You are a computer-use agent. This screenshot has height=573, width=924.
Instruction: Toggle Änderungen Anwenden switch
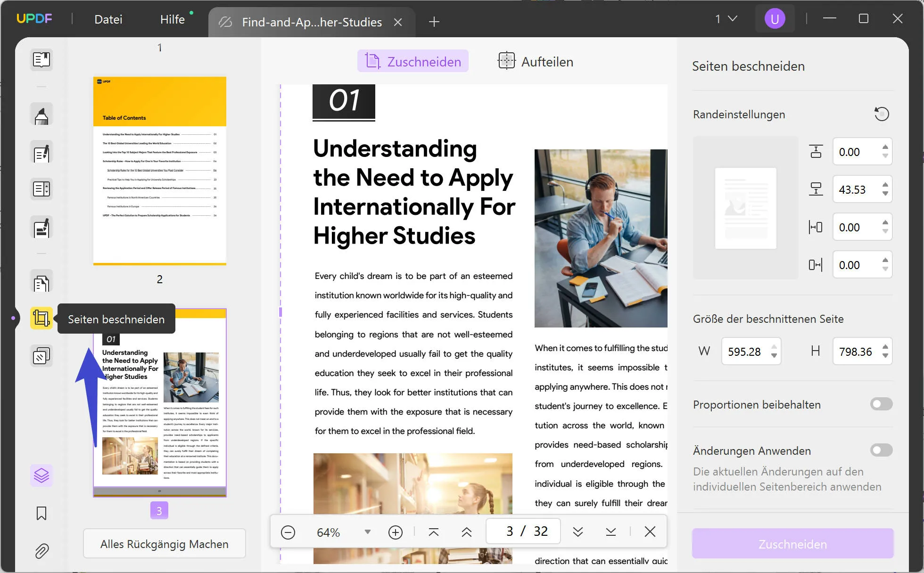pos(881,450)
